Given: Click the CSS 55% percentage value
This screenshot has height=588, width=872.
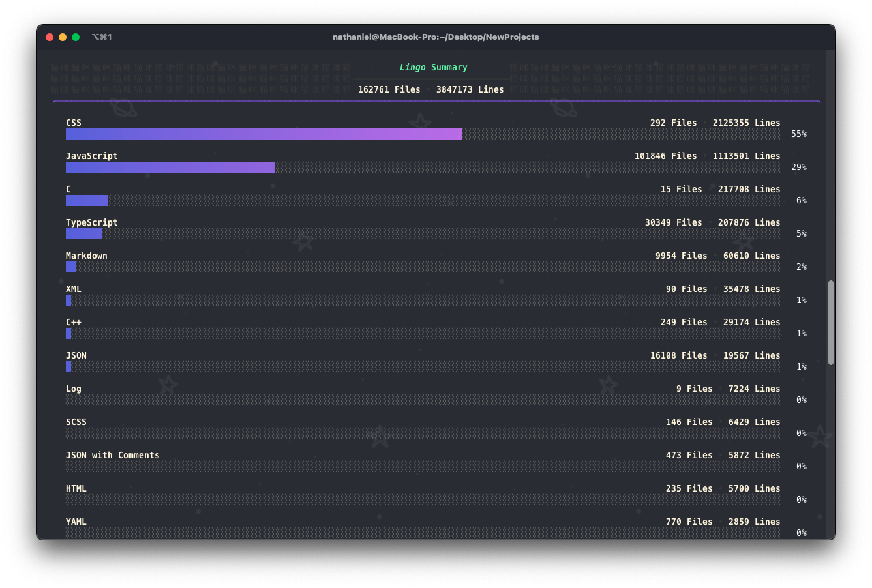Looking at the screenshot, I should pyautogui.click(x=802, y=134).
